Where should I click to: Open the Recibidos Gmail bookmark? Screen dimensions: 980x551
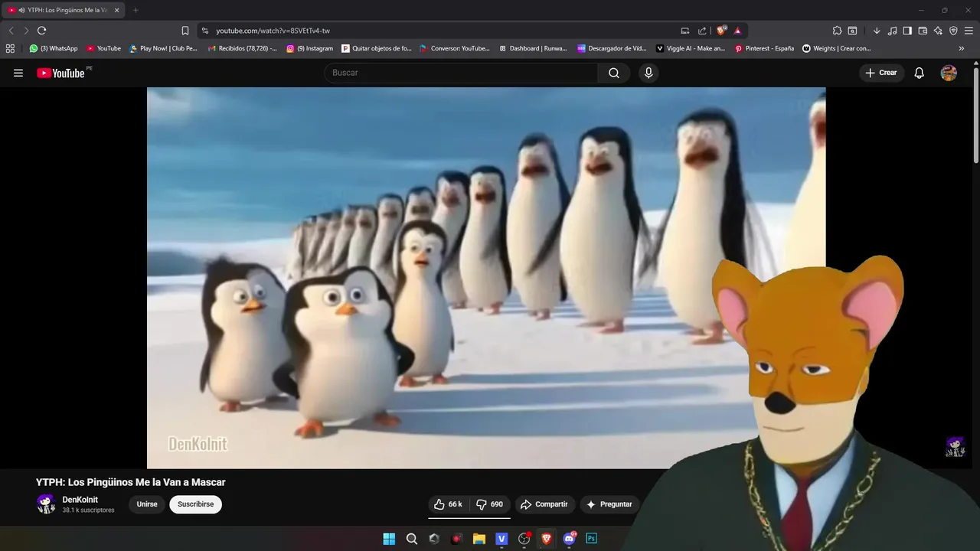tap(242, 48)
